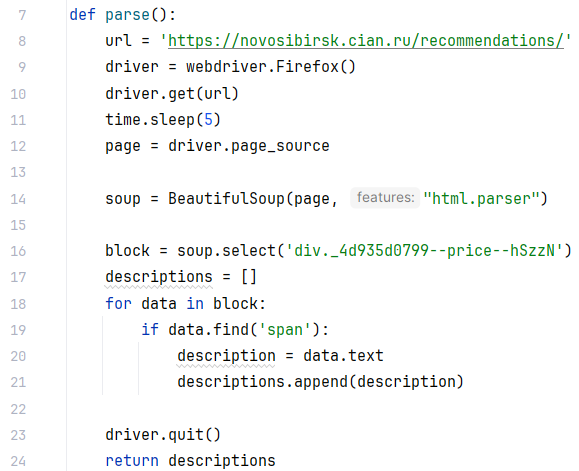Click the underlined 'description' variable on line 20
Viewport: 579px width, 471px height.
pyautogui.click(x=226, y=356)
